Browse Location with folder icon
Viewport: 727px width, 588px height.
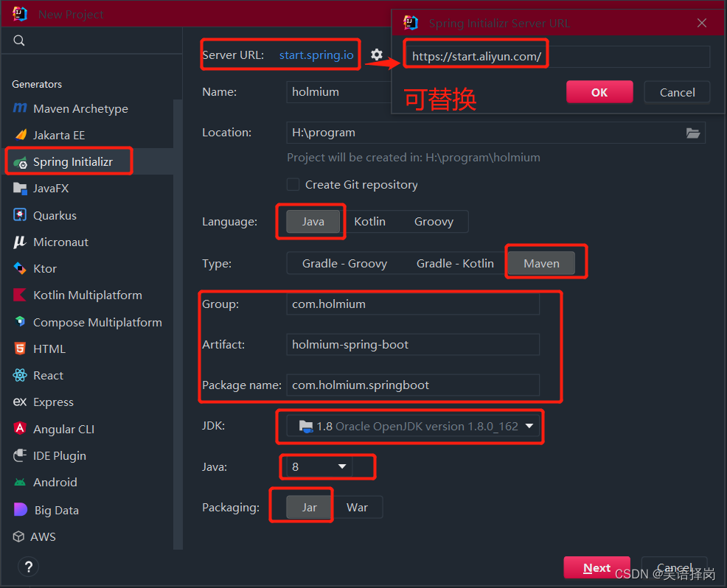click(692, 133)
